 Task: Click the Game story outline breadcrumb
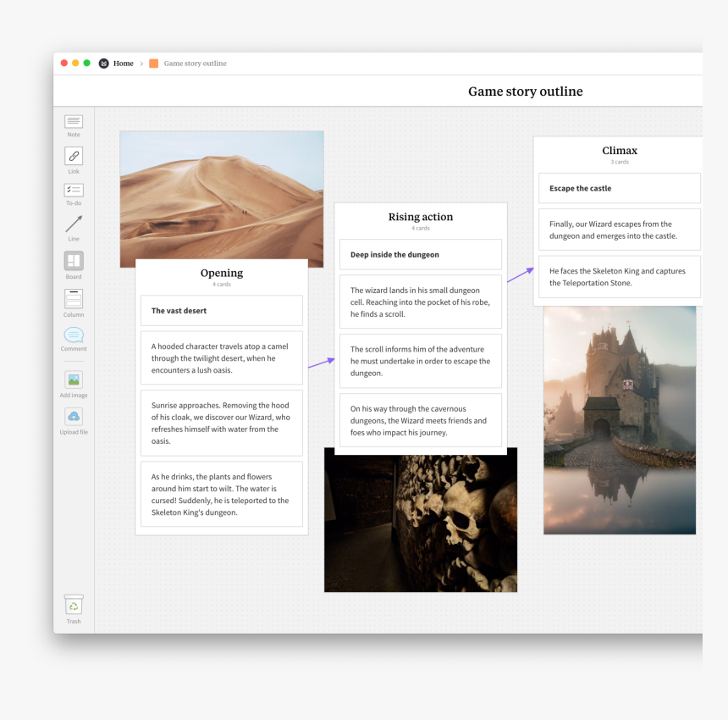tap(195, 64)
